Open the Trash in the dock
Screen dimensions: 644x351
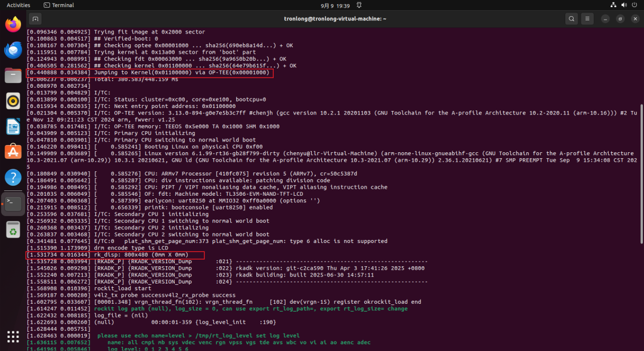click(x=13, y=229)
